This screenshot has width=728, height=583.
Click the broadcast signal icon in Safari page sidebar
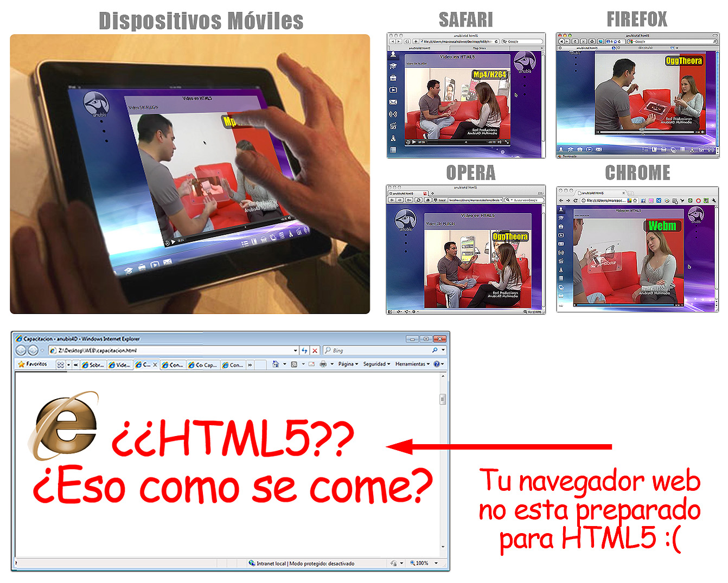(x=393, y=114)
